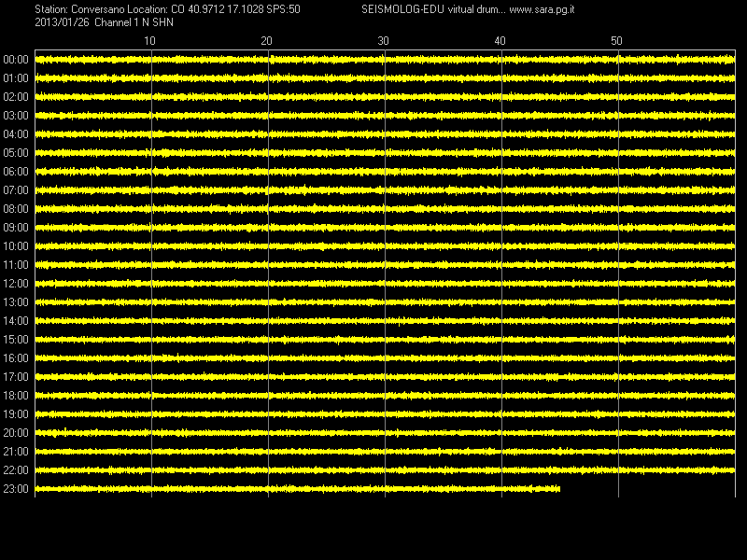Click the SEISMOLOG-EDU virtual drum title
Image resolution: width=747 pixels, height=560 pixels.
[433, 9]
